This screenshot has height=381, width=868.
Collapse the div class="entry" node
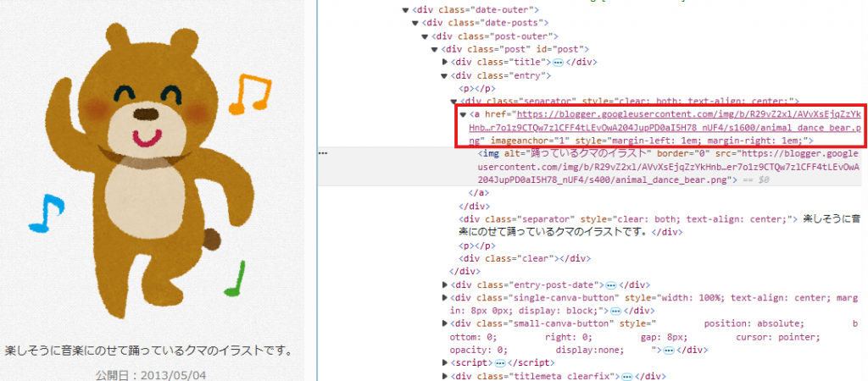click(x=444, y=75)
